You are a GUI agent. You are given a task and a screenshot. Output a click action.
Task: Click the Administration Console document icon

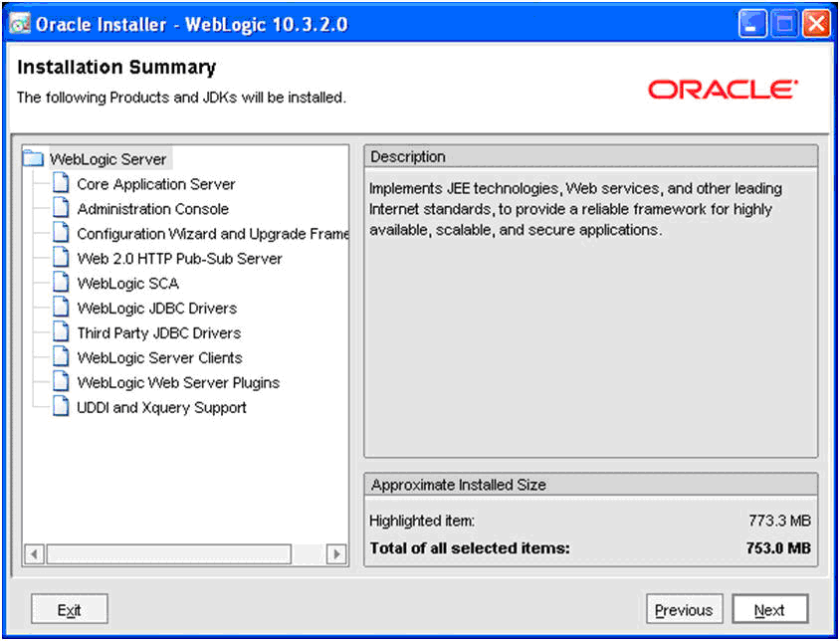pos(61,208)
